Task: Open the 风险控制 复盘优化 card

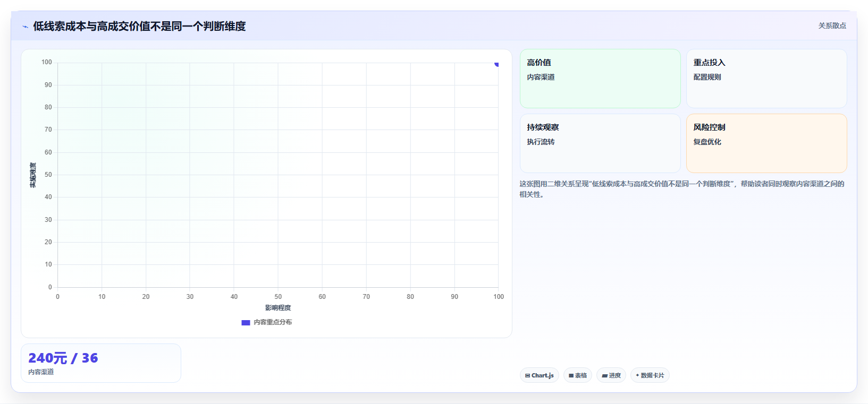Action: 766,143
